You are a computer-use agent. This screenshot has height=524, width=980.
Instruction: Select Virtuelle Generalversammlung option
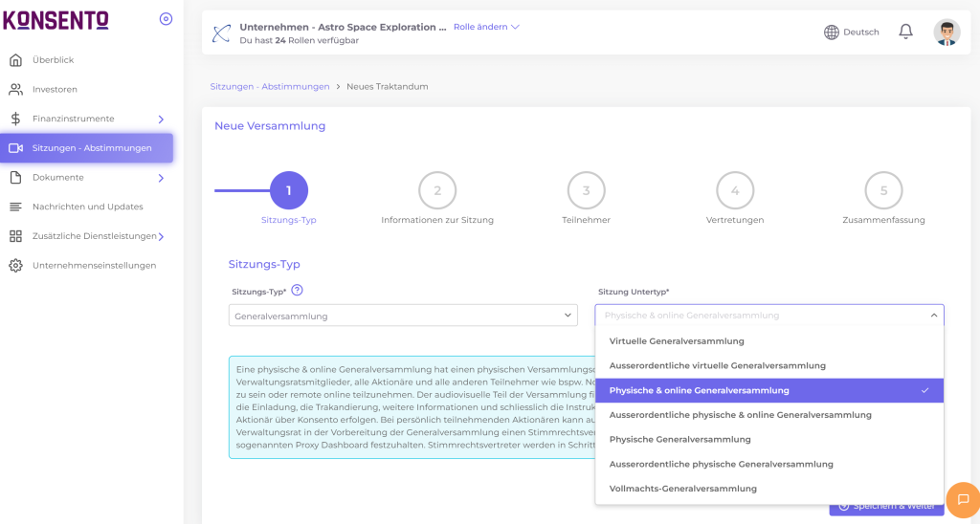click(x=768, y=341)
